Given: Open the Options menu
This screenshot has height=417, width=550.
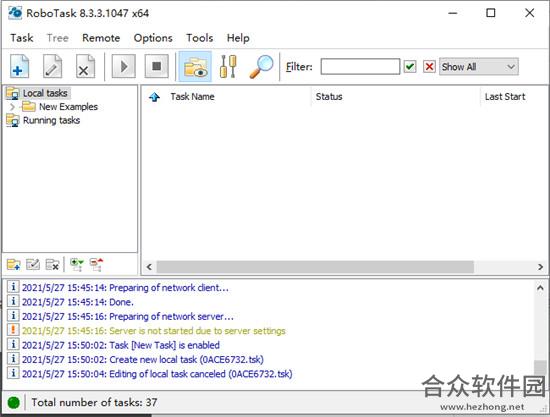Looking at the screenshot, I should pos(153,38).
